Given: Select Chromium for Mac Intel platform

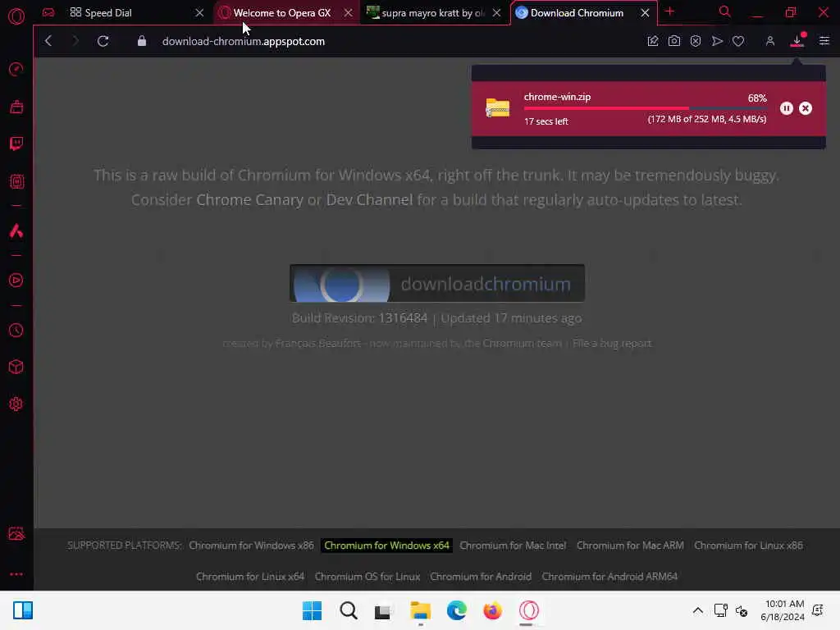Looking at the screenshot, I should click(513, 546).
